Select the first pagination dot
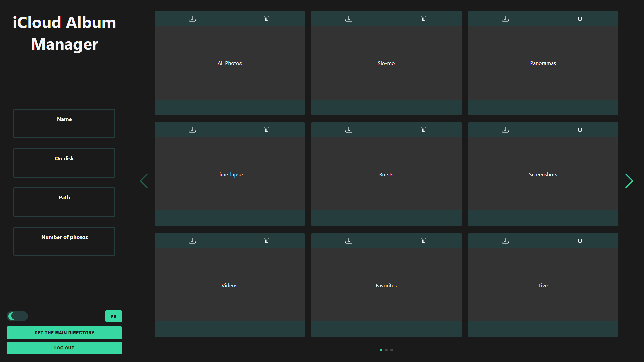644x362 pixels. pyautogui.click(x=381, y=350)
